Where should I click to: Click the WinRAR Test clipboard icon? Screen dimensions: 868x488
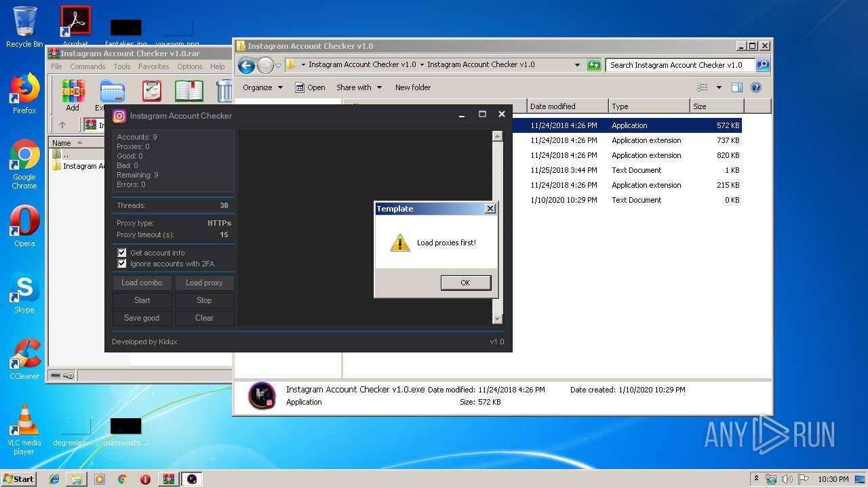click(152, 91)
